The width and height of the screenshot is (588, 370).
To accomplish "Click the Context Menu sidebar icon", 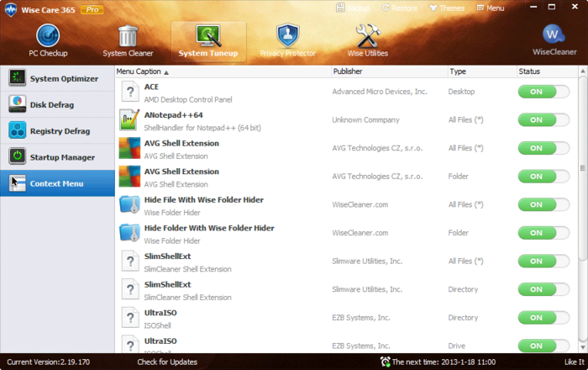I will [18, 183].
